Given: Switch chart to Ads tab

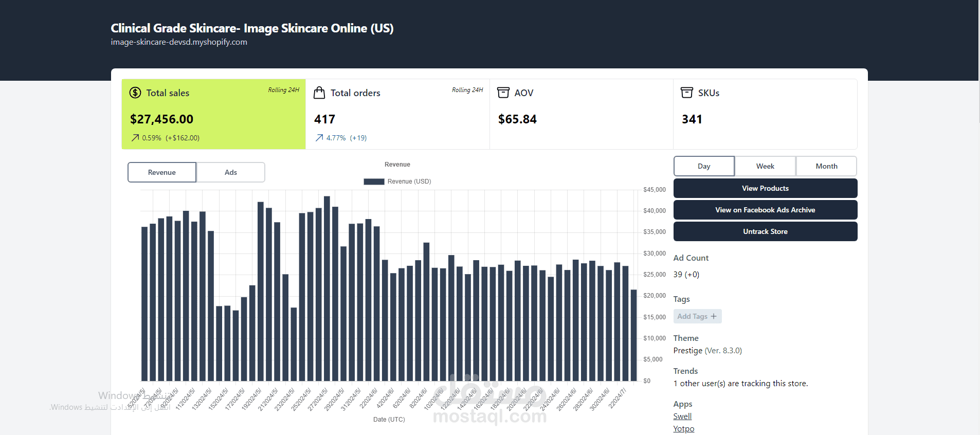Looking at the screenshot, I should tap(231, 172).
